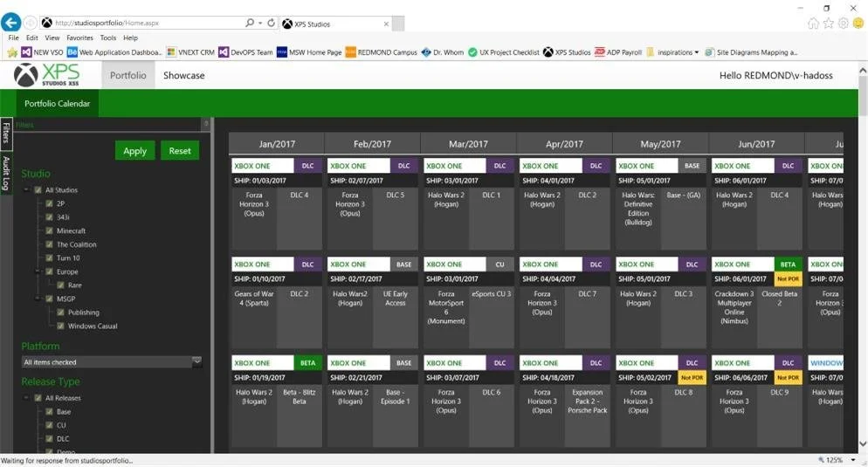Open the Web Application Dashboard bookmark
The image size is (868, 467).
114,52
